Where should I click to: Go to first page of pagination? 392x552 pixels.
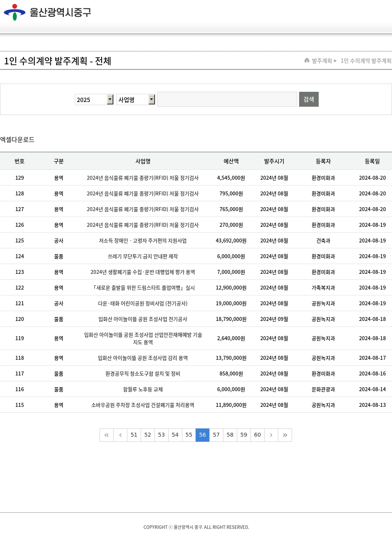(x=107, y=435)
